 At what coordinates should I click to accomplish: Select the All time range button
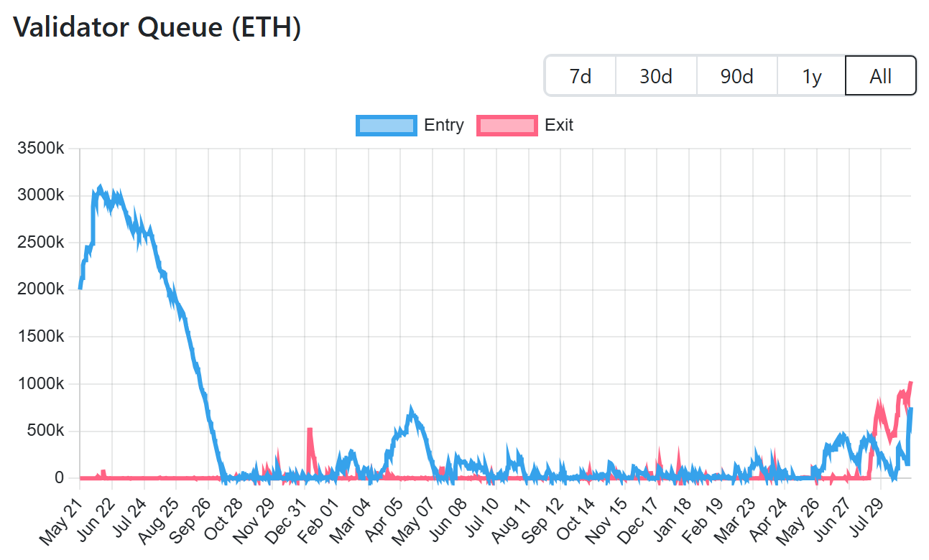(x=880, y=75)
